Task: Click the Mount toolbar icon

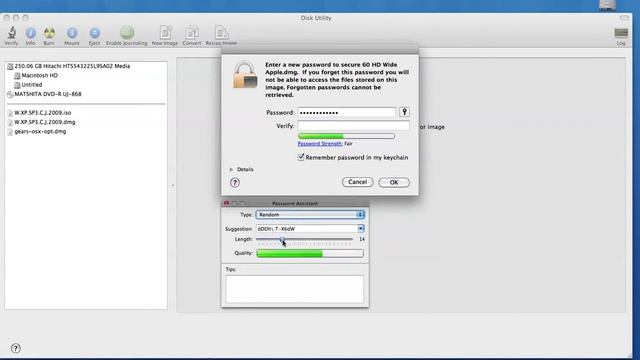Action: click(72, 35)
